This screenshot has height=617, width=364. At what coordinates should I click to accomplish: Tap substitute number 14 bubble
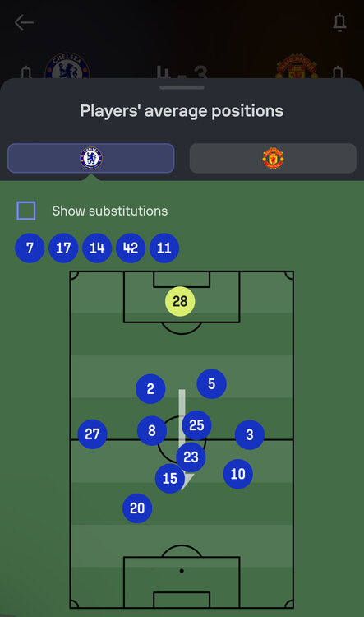(97, 248)
